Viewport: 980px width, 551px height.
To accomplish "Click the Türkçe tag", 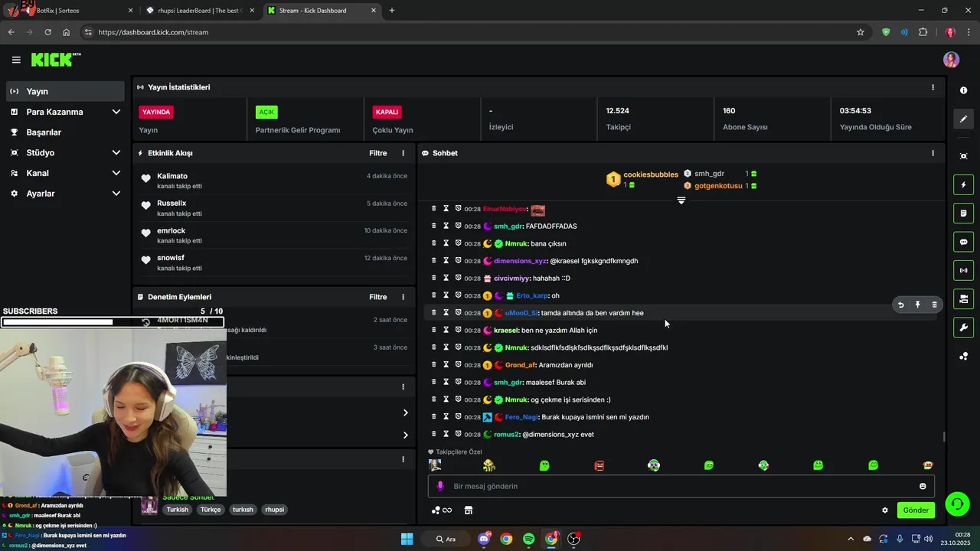I will 211,510.
